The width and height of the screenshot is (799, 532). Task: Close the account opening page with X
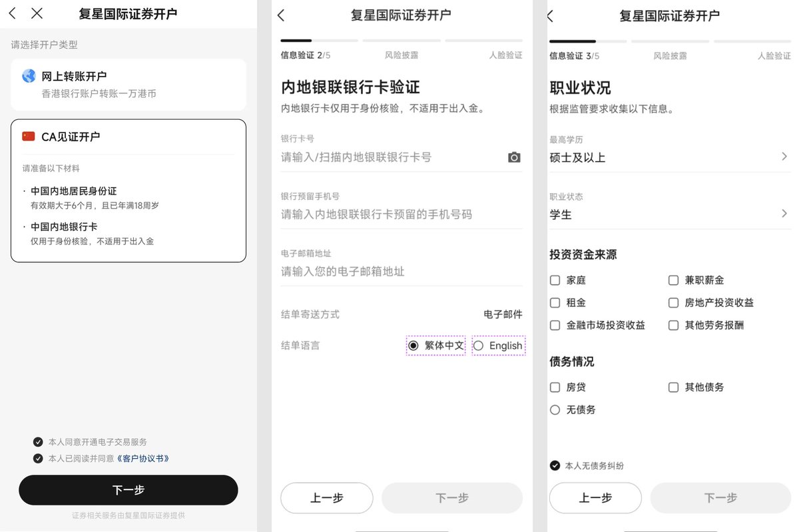point(37,13)
